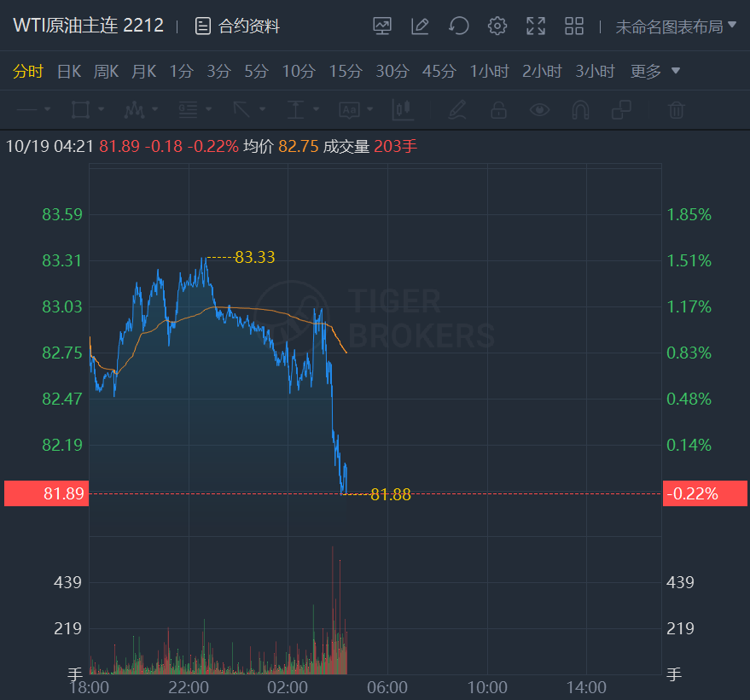Open chart settings gear icon
This screenshot has height=700, width=750.
click(x=497, y=26)
